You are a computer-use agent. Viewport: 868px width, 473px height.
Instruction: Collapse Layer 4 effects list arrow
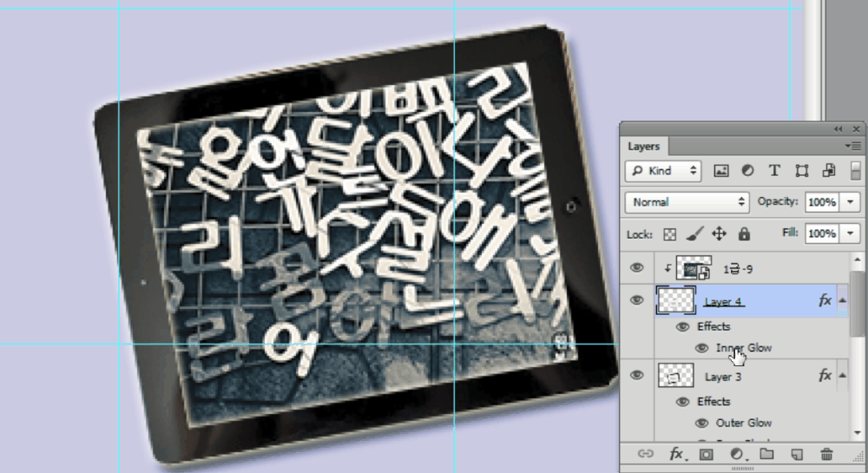tap(843, 300)
